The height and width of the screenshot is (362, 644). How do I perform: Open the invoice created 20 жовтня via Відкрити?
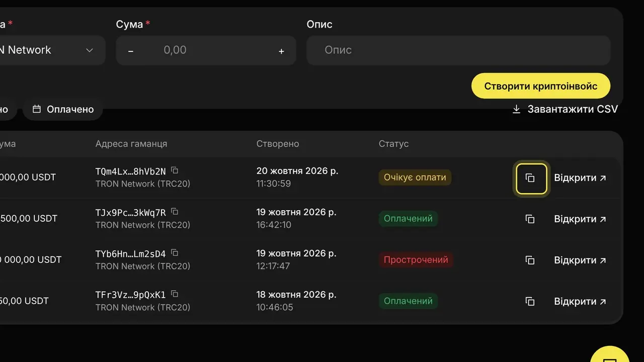(580, 178)
